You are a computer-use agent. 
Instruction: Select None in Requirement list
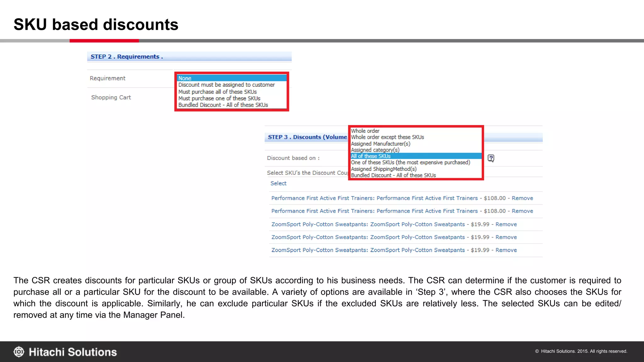click(x=232, y=78)
